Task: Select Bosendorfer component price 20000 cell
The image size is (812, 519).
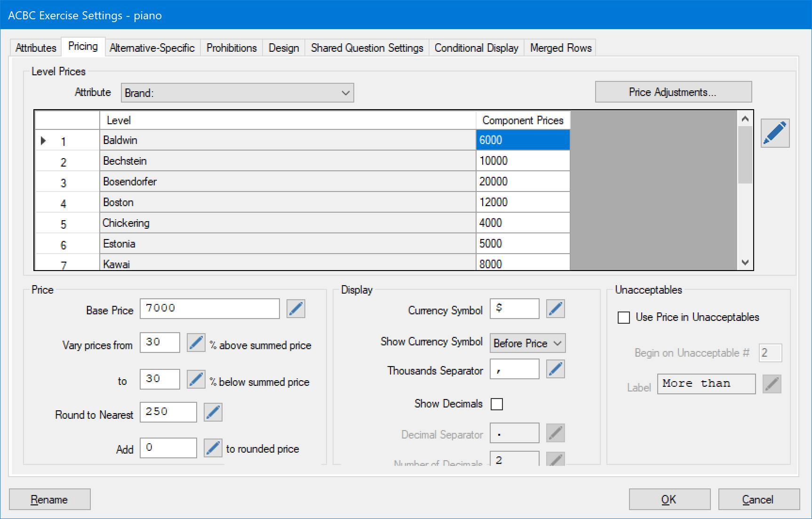Action: pos(523,182)
